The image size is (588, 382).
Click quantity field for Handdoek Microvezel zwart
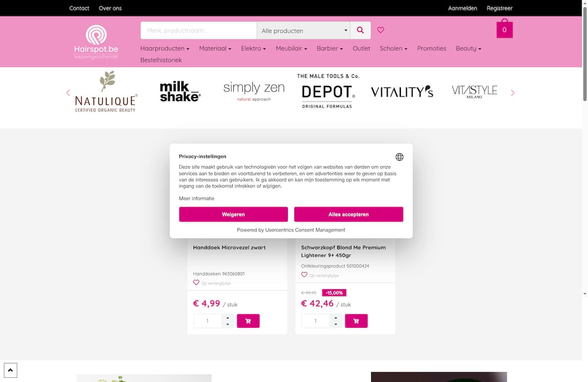[207, 321]
